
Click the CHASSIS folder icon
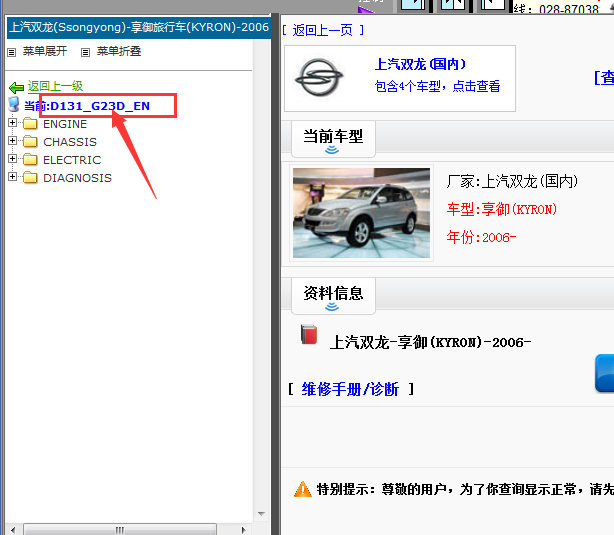30,142
